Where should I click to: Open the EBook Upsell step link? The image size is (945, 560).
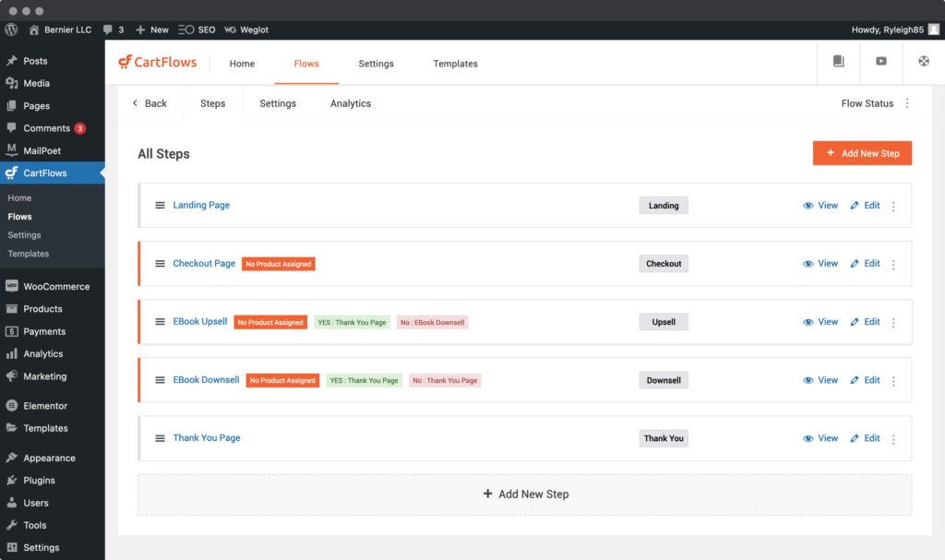coord(200,322)
